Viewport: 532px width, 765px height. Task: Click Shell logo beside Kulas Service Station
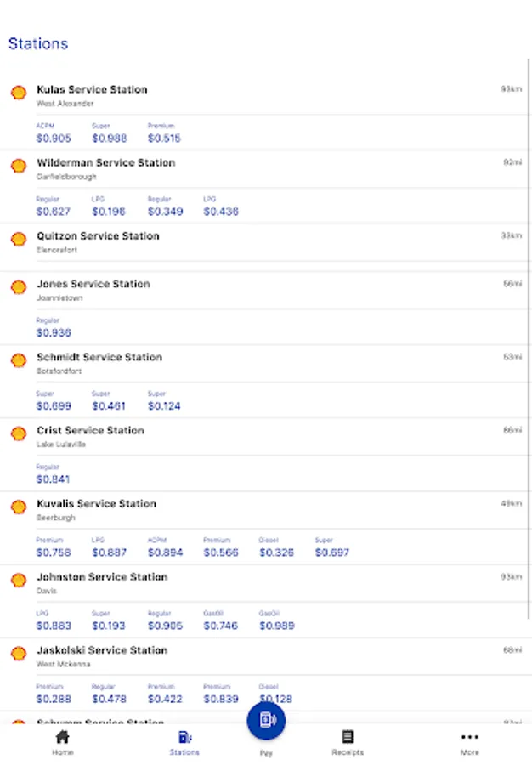18,93
